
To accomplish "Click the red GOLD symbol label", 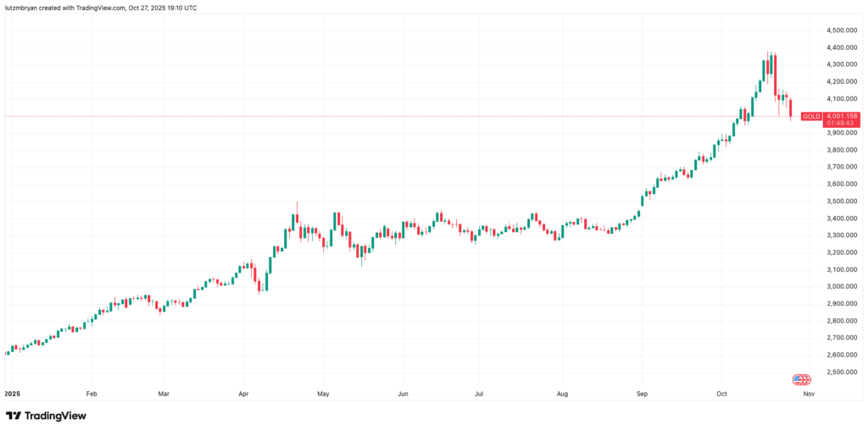I will [811, 116].
